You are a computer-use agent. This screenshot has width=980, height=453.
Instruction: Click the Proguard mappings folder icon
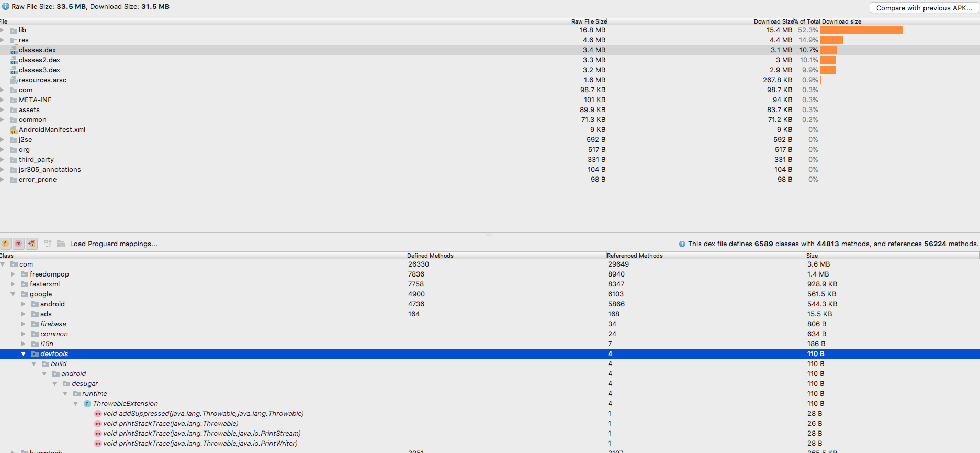(x=61, y=244)
